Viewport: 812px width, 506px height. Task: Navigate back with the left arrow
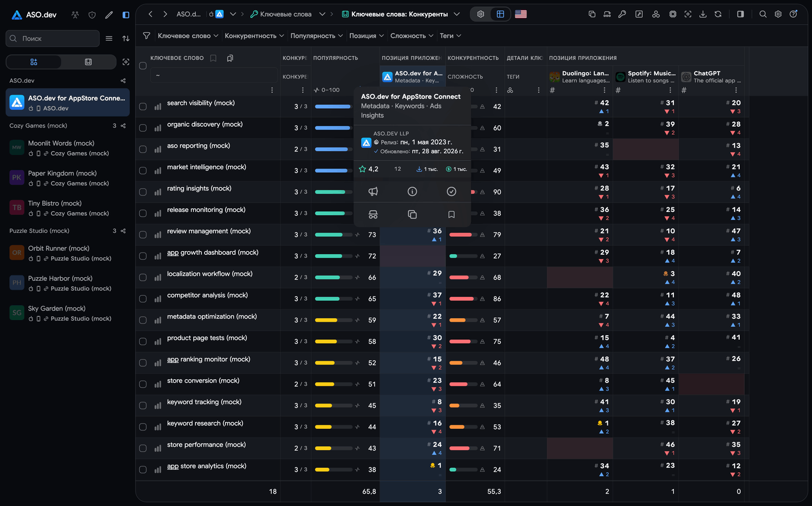(x=151, y=14)
